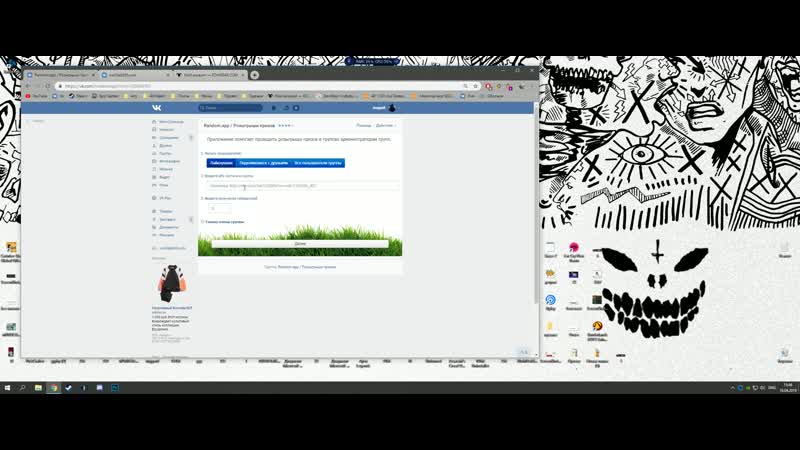The image size is (800, 450).
Task: Click the post URL input field
Action: click(x=303, y=186)
